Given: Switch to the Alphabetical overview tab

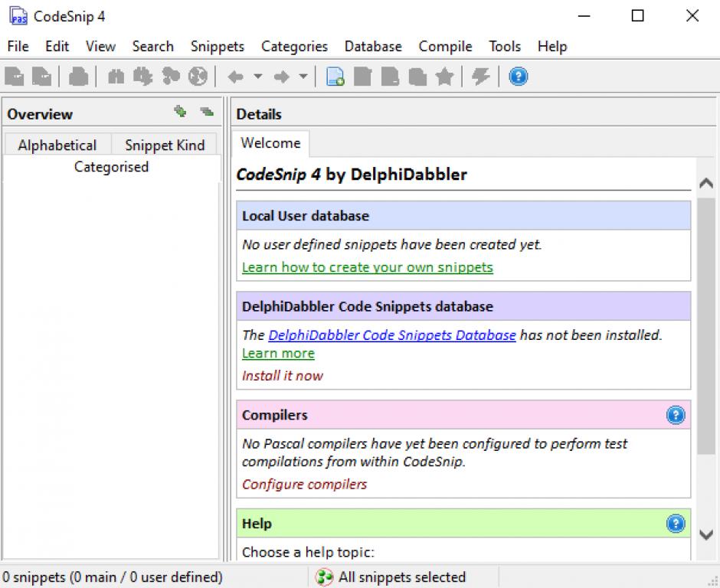Looking at the screenshot, I should [x=57, y=145].
